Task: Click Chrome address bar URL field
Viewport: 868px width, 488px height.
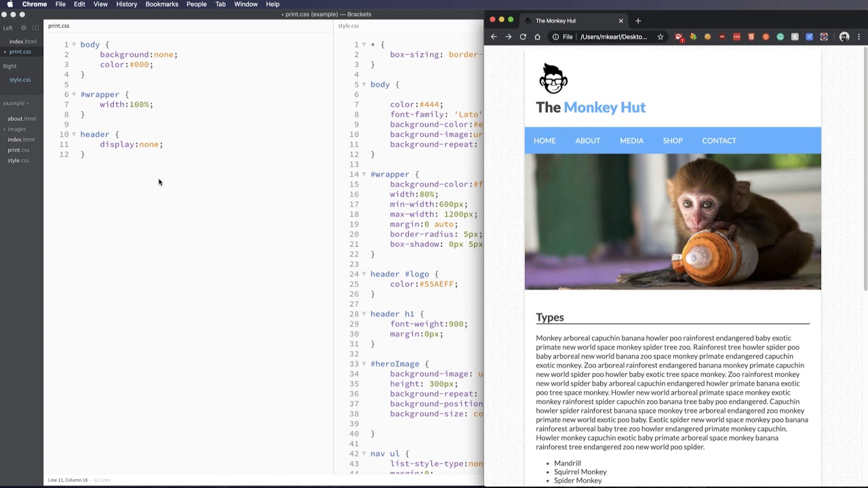Action: click(612, 37)
